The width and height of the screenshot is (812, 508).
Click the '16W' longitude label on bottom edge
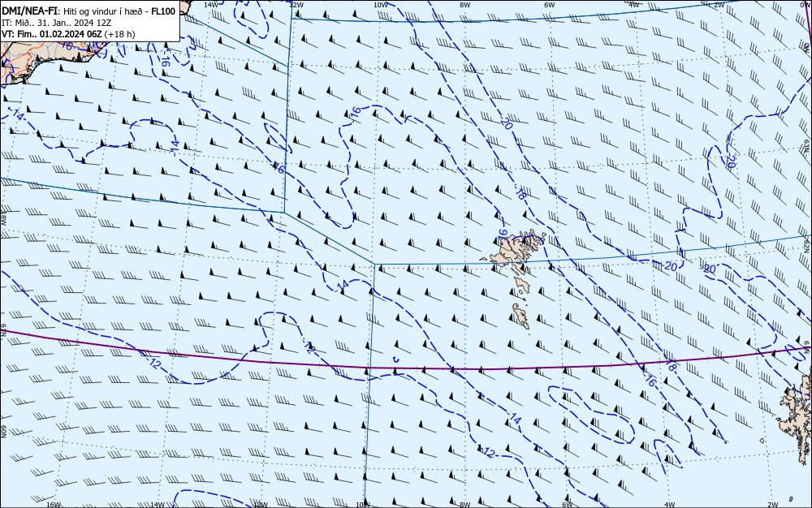(54, 505)
